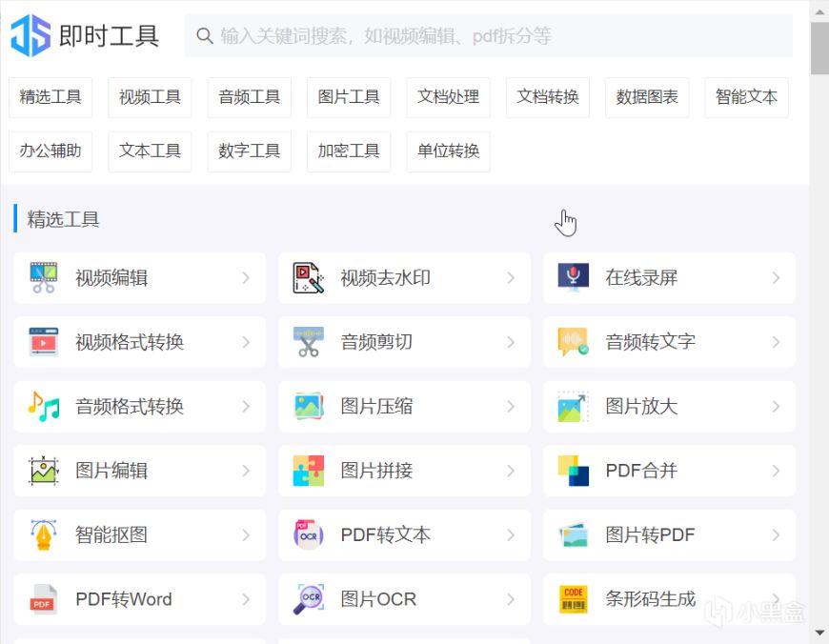Click the scrollbar down arrow
Image resolution: width=829 pixels, height=644 pixels.
pos(819,633)
